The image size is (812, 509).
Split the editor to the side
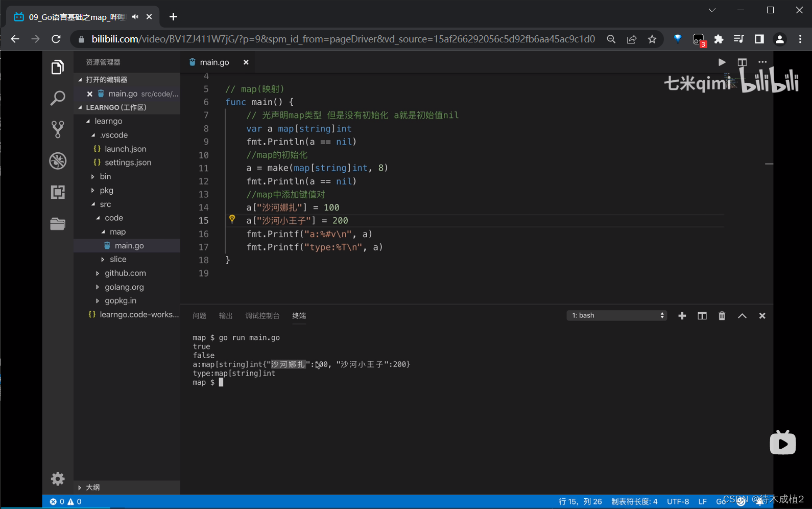tap(742, 62)
